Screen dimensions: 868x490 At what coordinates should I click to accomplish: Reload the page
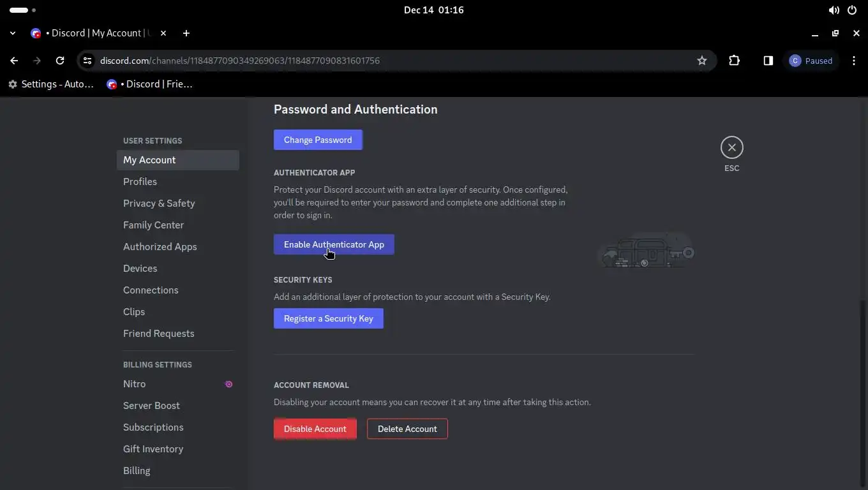[x=60, y=61]
